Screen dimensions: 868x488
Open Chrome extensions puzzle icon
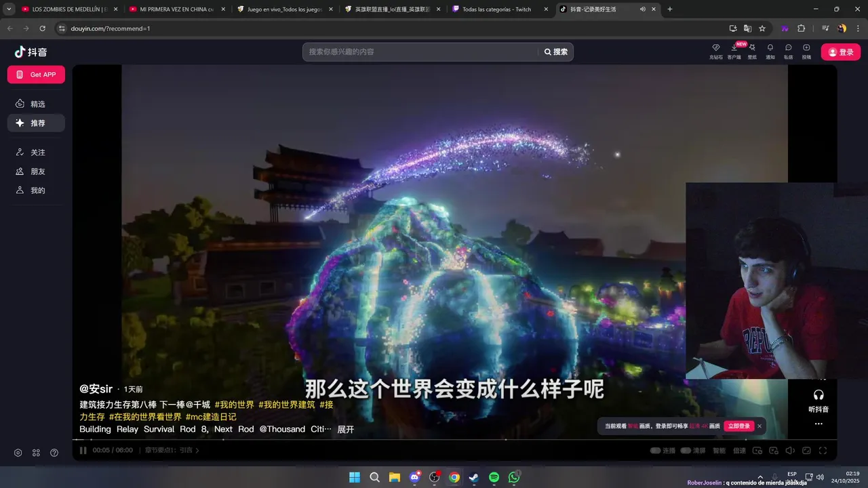click(801, 28)
